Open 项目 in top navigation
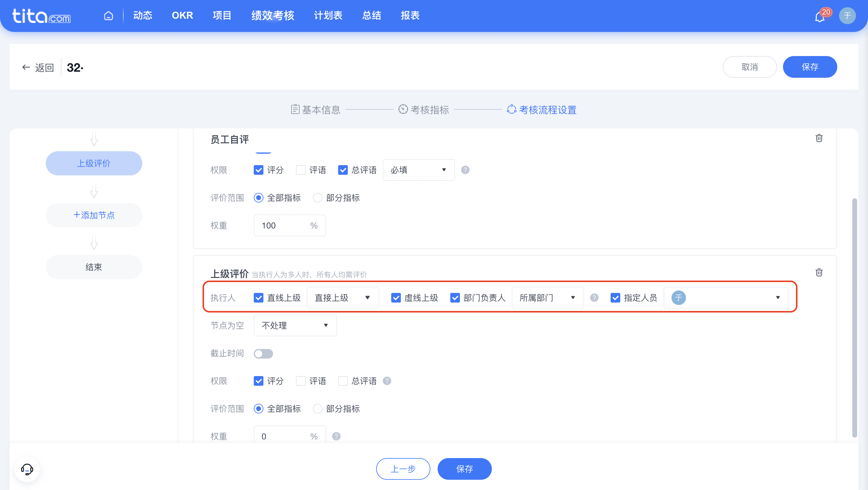Screen dimensions: 868x490 (x=222, y=15)
